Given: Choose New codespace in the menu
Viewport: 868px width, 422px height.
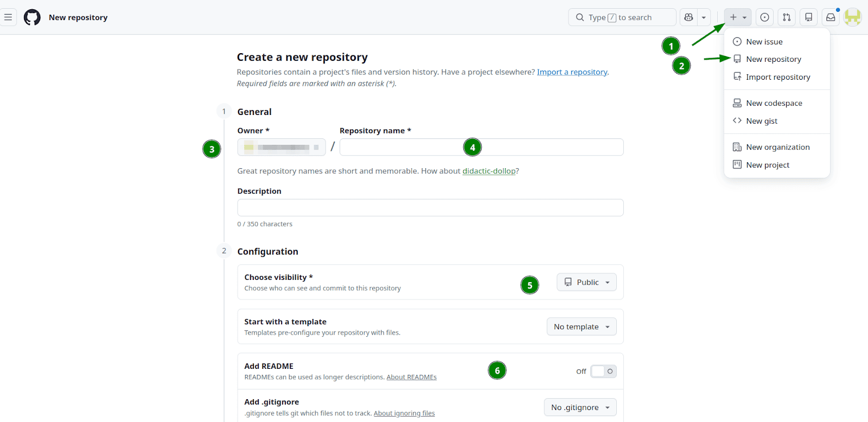Looking at the screenshot, I should [x=777, y=103].
